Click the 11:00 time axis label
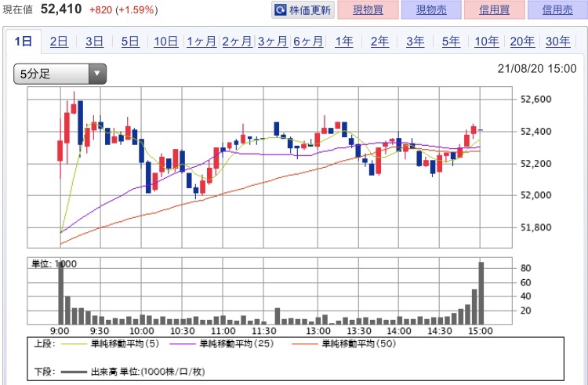The image size is (588, 385). 223,331
